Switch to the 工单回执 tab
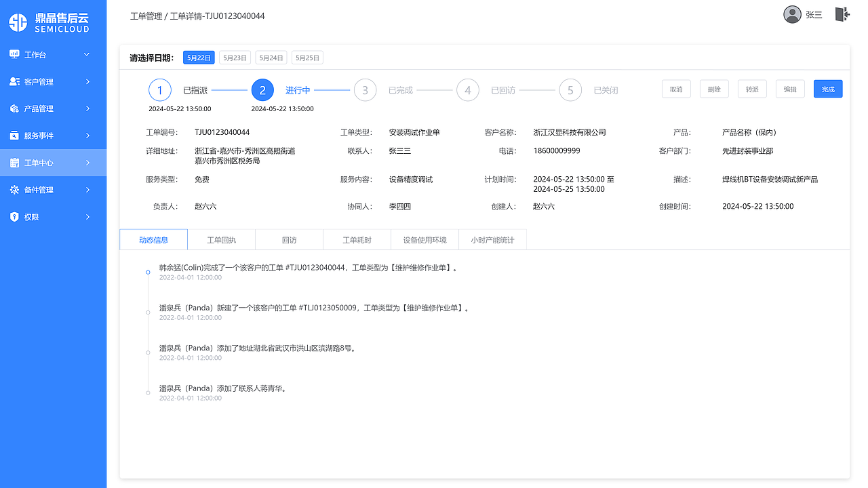This screenshot has height=488, width=868. pos(221,239)
